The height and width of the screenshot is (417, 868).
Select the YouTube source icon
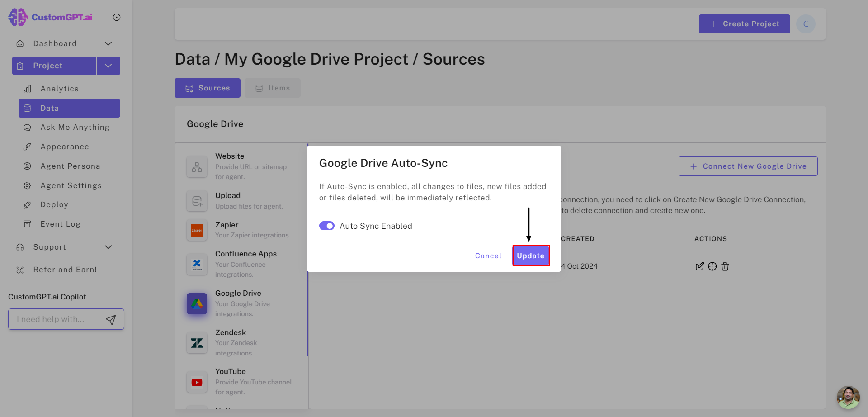pyautogui.click(x=197, y=382)
